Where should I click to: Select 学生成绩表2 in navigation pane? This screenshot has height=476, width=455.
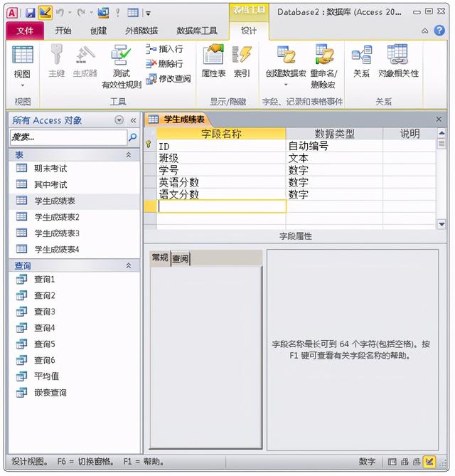57,217
